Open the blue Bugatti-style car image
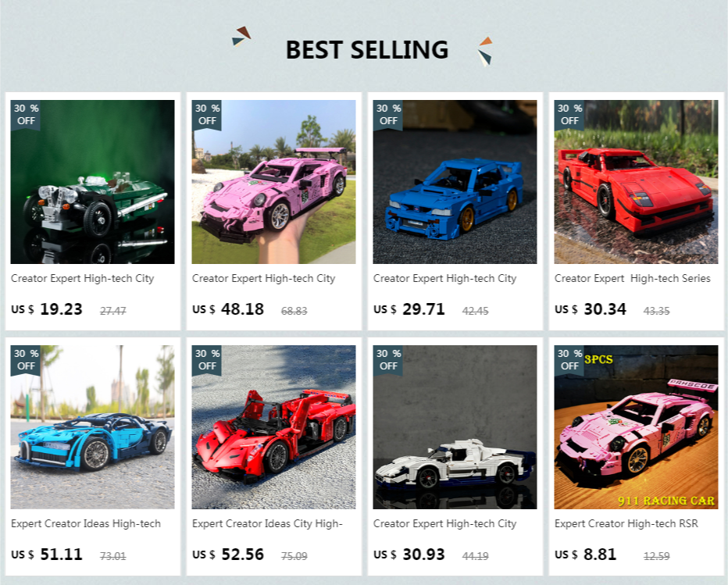 coord(92,427)
